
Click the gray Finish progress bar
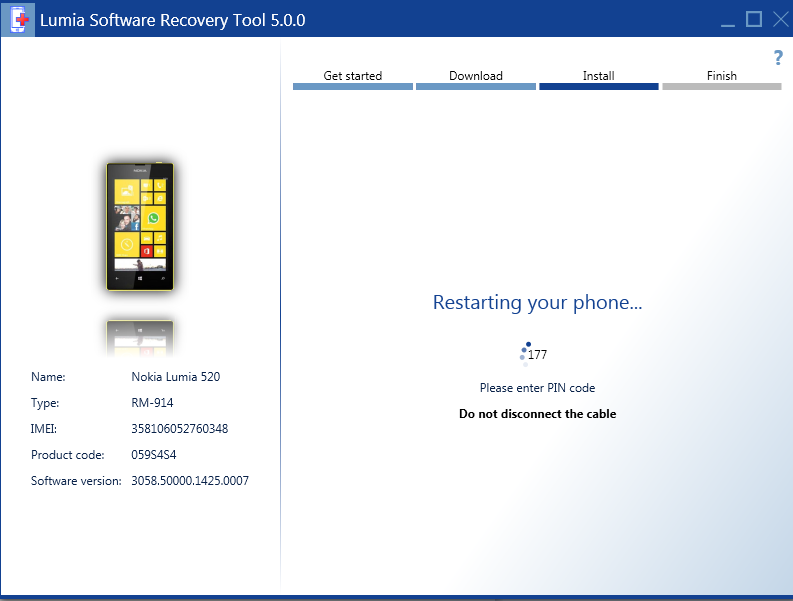pos(721,87)
